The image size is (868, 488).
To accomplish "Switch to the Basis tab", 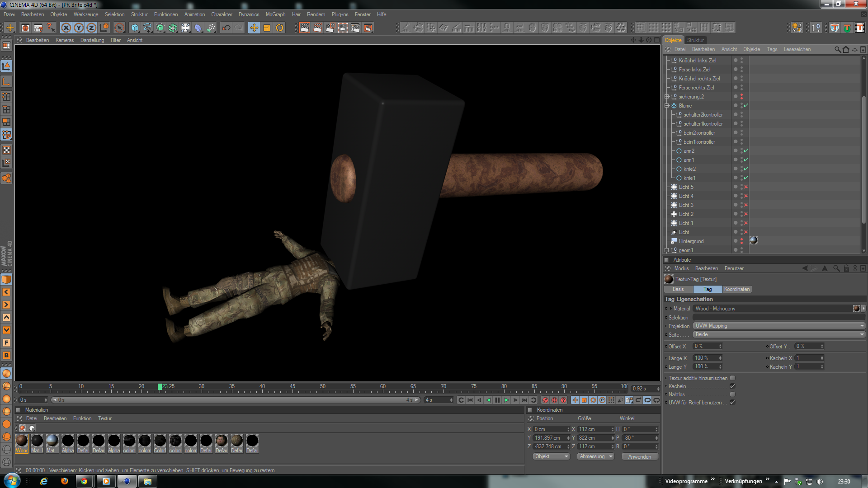I will tap(678, 289).
